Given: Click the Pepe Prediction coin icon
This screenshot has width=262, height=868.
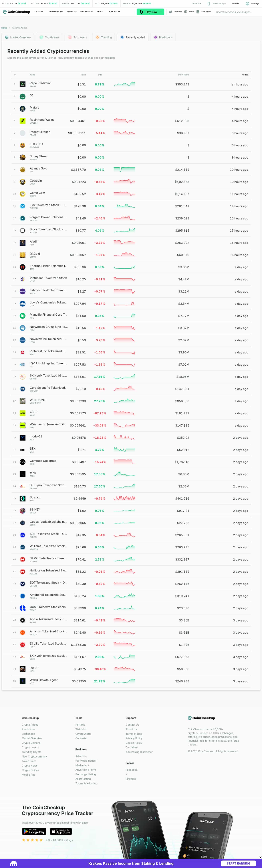Looking at the screenshot, I should 23,84.
